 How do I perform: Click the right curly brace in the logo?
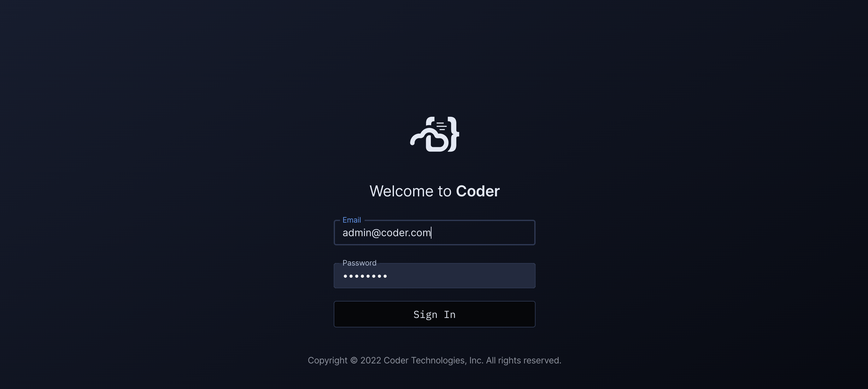(x=453, y=134)
